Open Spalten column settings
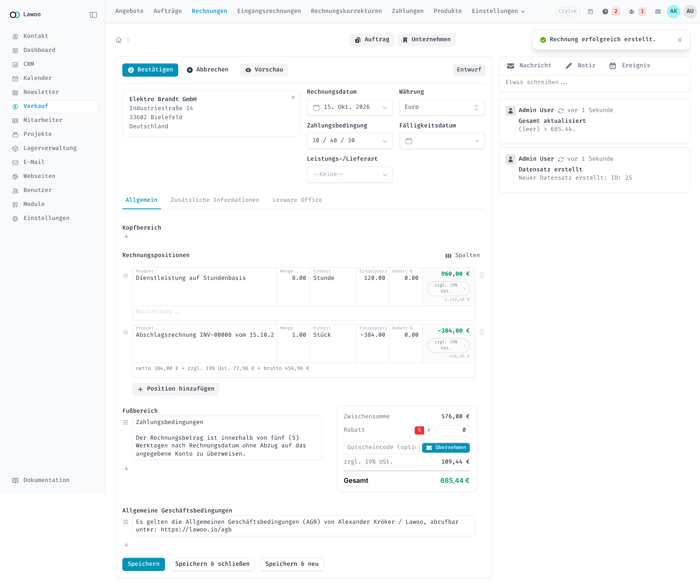The width and height of the screenshot is (700, 588). pyautogui.click(x=462, y=255)
